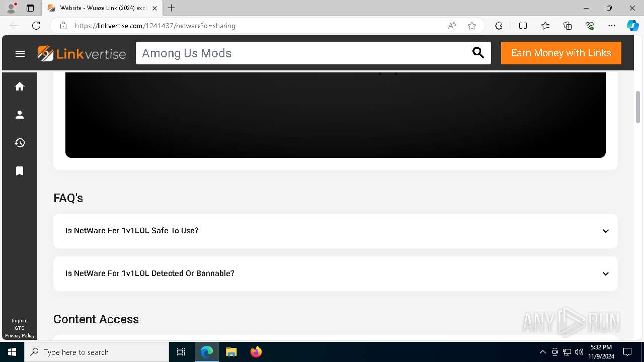Click the page vertical scrollbar

point(638,107)
